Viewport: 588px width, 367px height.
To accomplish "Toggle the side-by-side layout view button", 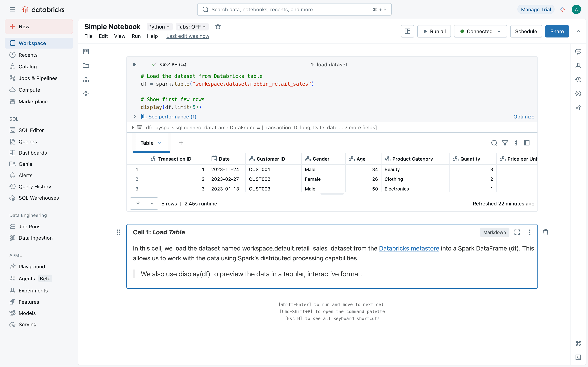I will (x=408, y=31).
